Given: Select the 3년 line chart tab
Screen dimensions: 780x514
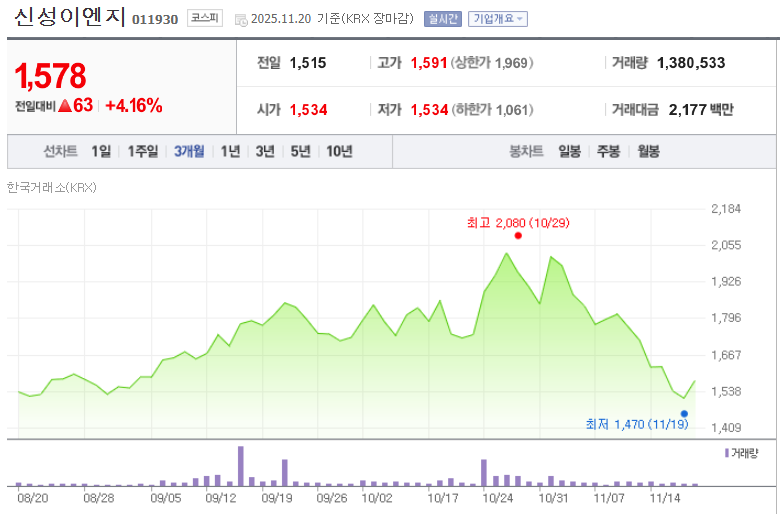Looking at the screenshot, I should pyautogui.click(x=265, y=151).
